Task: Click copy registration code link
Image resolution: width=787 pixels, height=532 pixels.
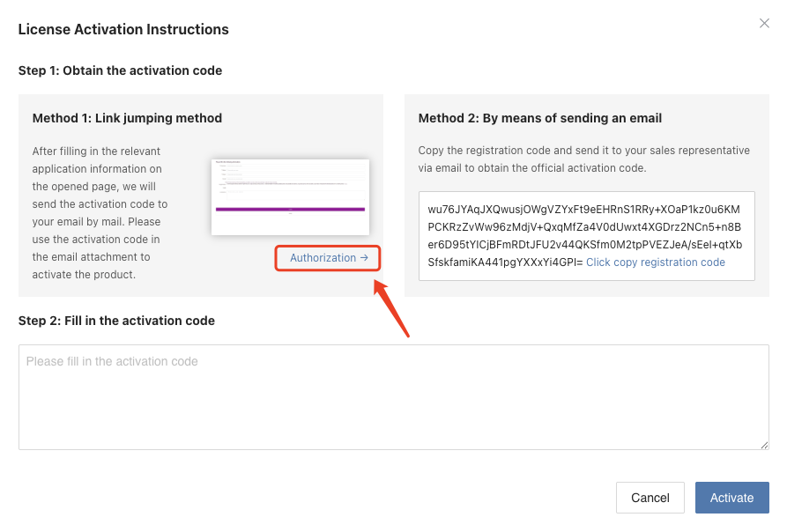Action: tap(656, 262)
